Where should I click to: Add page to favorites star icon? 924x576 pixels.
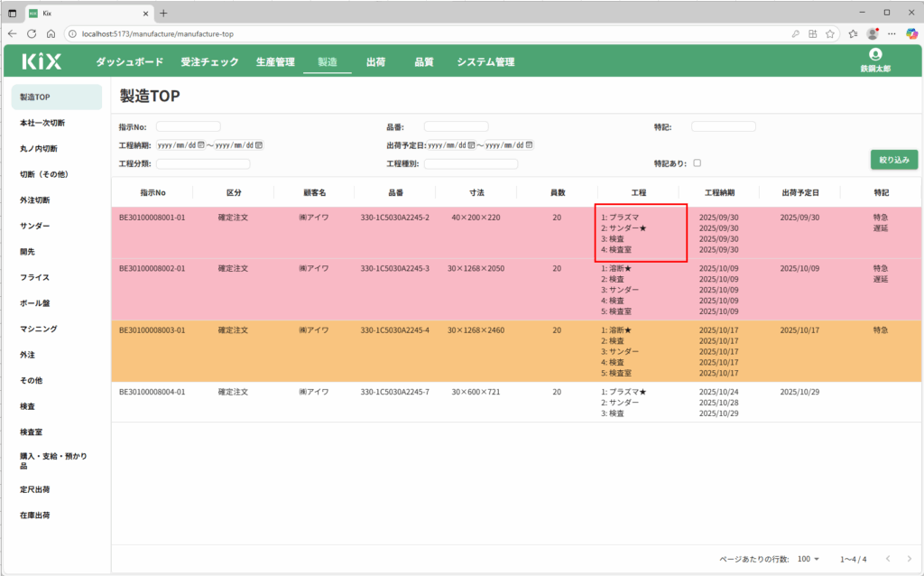(830, 33)
